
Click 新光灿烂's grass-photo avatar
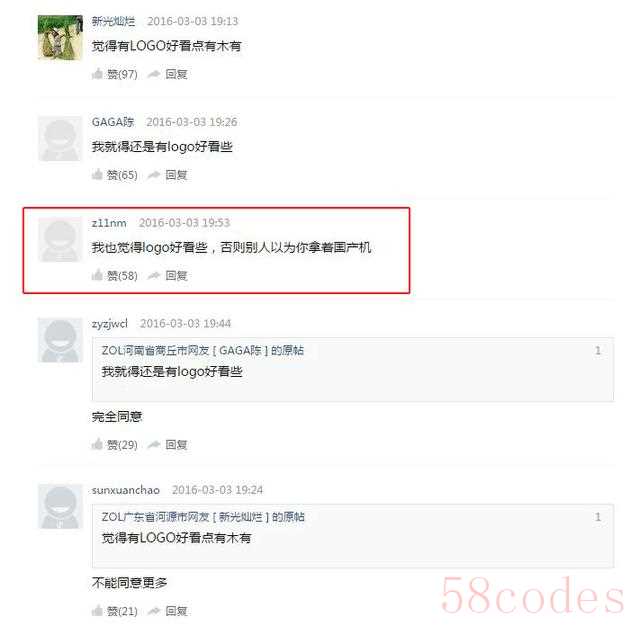tap(60, 38)
